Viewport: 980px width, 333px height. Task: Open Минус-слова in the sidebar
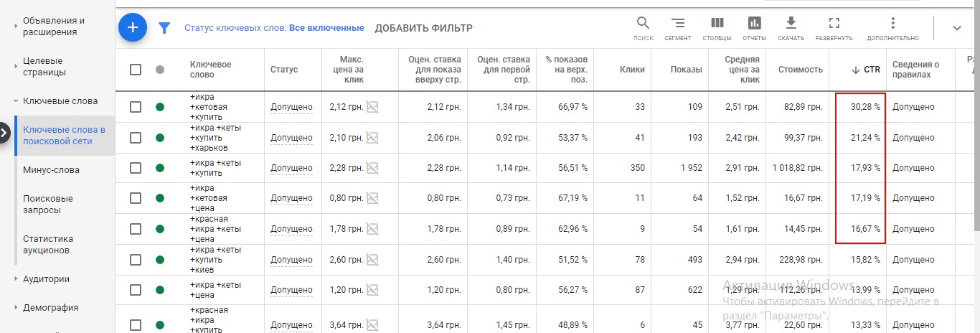pyautogui.click(x=51, y=170)
